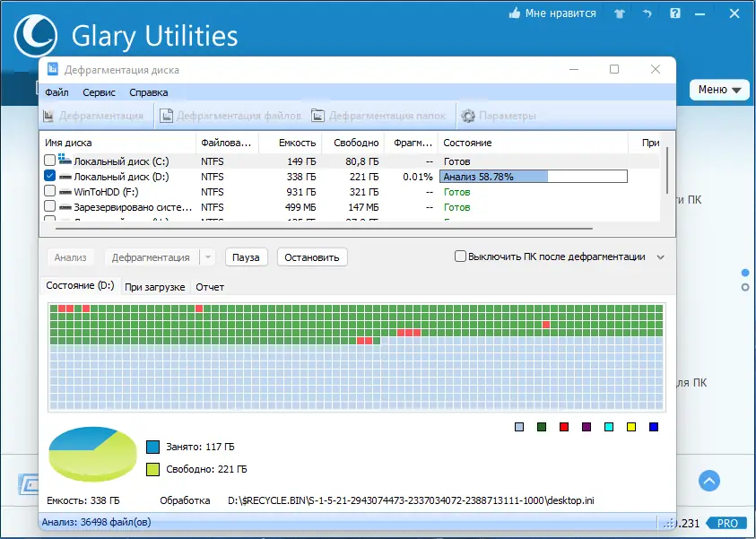Click the filled blue page indicator dot
Screen dimensions: 756x539
[745, 273]
